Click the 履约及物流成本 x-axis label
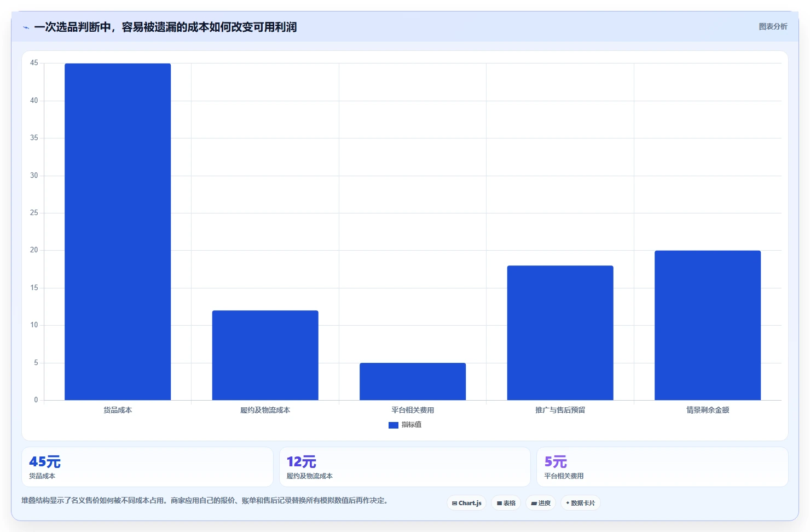810x532 pixels. coord(265,410)
